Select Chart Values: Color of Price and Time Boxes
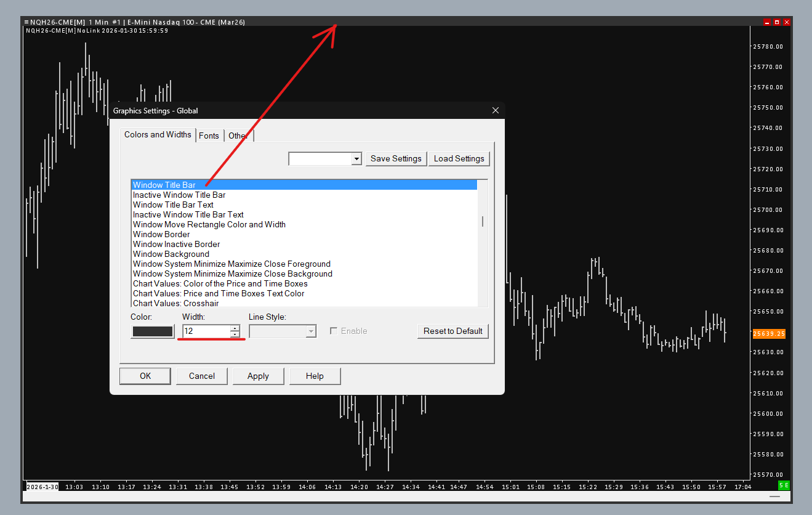The height and width of the screenshot is (515, 812). 304,283
